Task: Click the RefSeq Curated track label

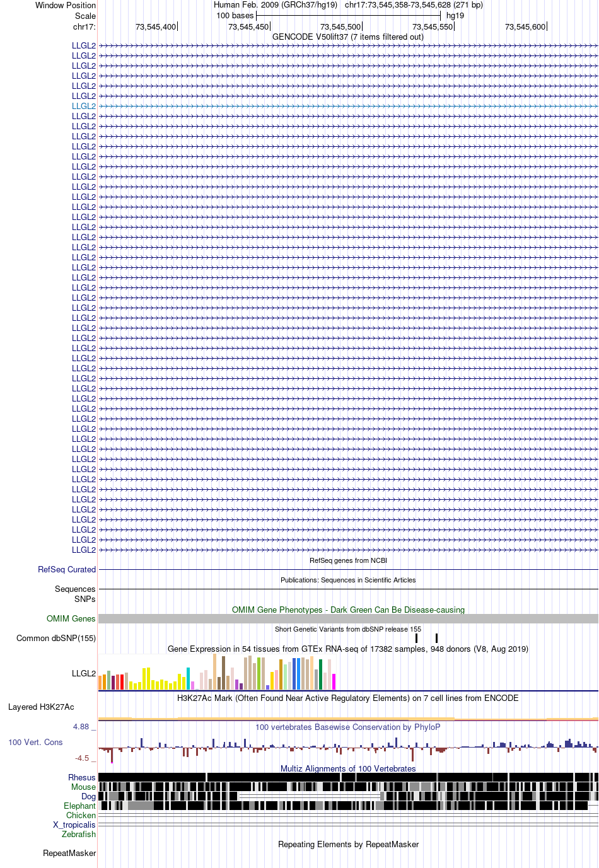Action: pos(67,569)
